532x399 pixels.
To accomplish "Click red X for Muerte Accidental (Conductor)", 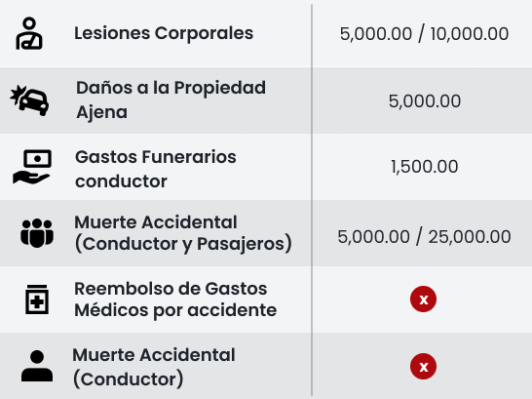I will point(423,366).
